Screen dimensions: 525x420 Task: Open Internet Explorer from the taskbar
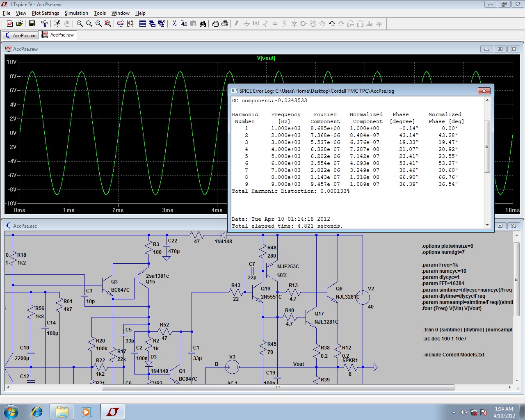[37, 411]
